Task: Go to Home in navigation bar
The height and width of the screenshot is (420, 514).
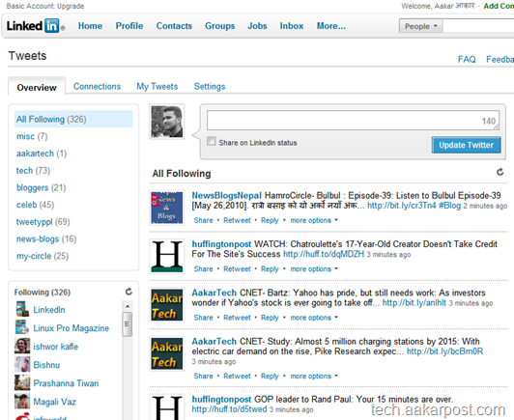Action: [90, 26]
